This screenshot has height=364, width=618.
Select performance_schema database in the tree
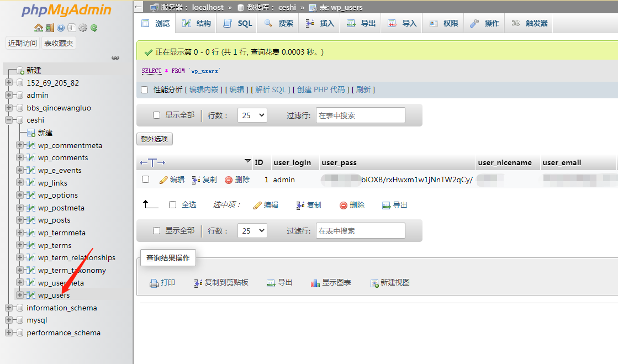pyautogui.click(x=64, y=333)
